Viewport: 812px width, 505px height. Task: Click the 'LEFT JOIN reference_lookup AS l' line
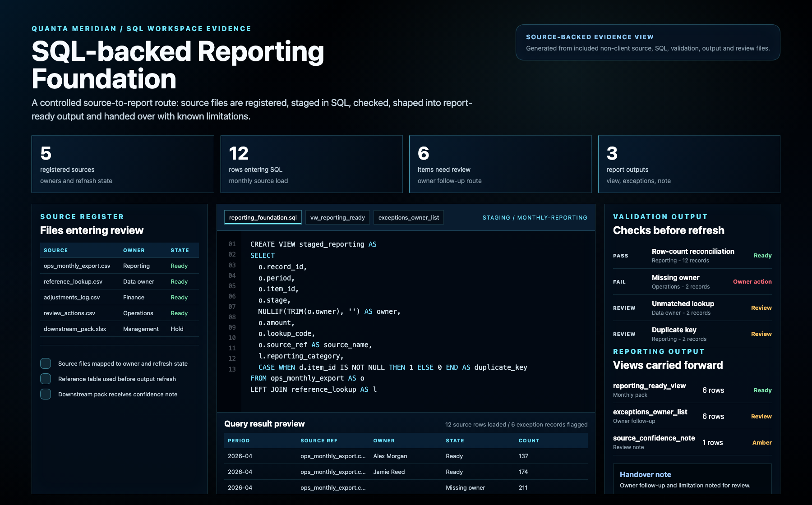tap(314, 389)
